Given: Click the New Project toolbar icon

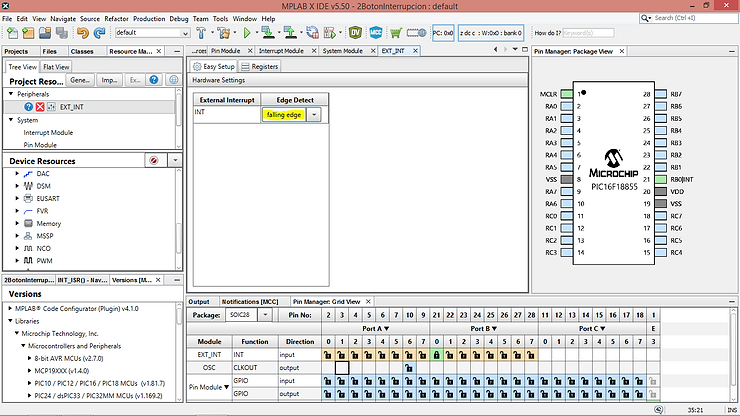Looking at the screenshot, I should pos(28,33).
